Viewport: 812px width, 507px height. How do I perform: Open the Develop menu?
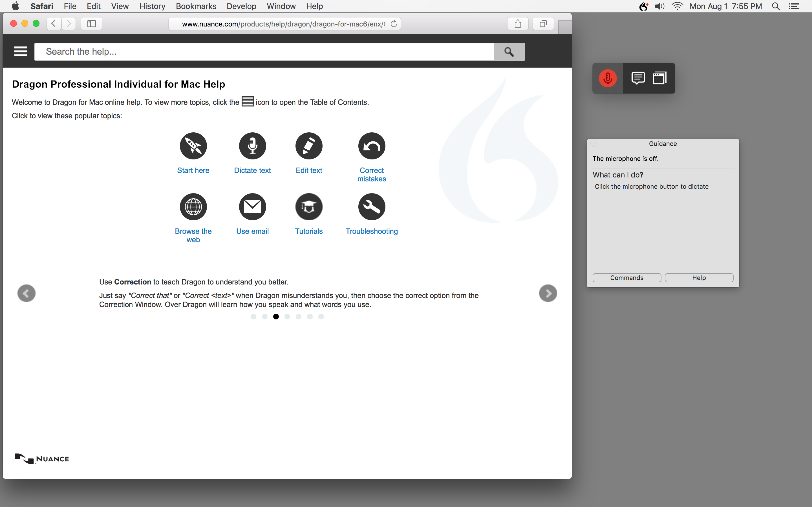click(241, 6)
